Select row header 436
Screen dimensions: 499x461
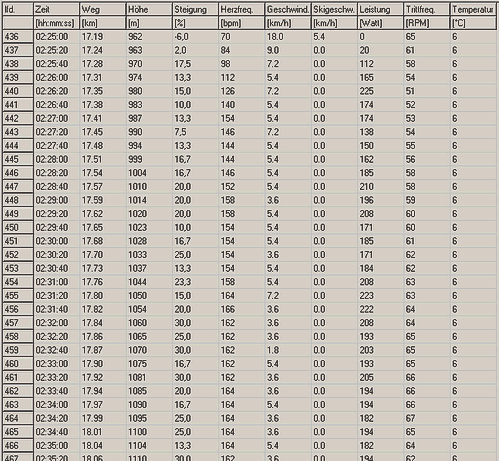coord(18,37)
